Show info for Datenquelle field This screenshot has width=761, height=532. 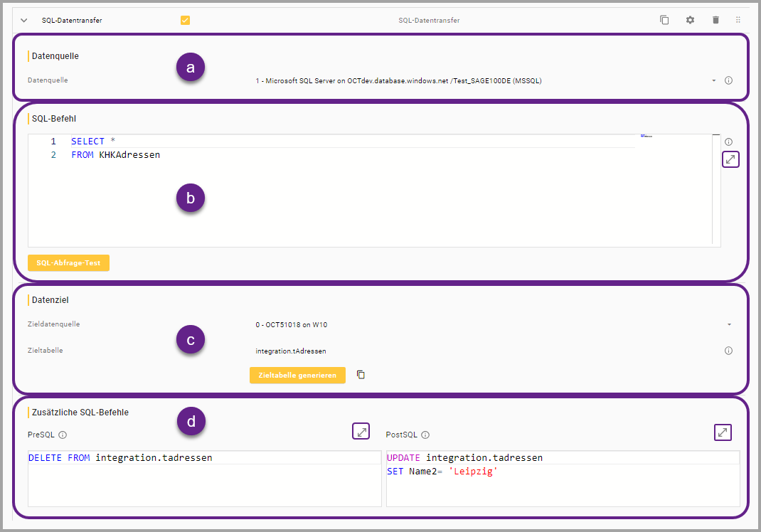[x=728, y=81]
